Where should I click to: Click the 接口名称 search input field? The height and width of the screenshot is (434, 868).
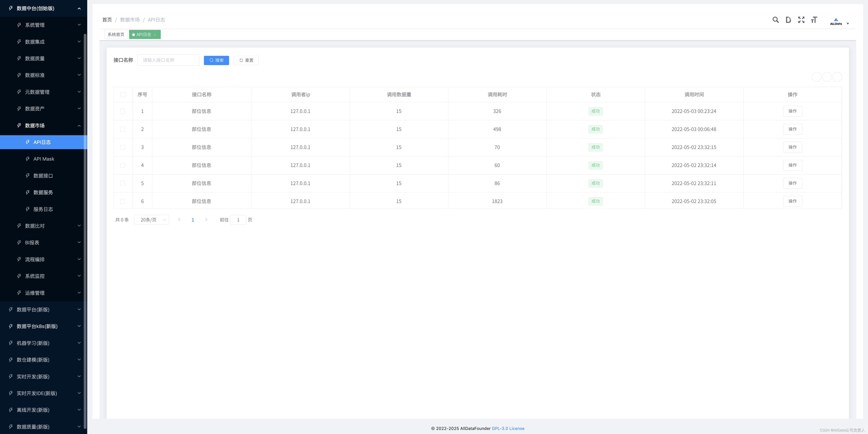point(168,60)
